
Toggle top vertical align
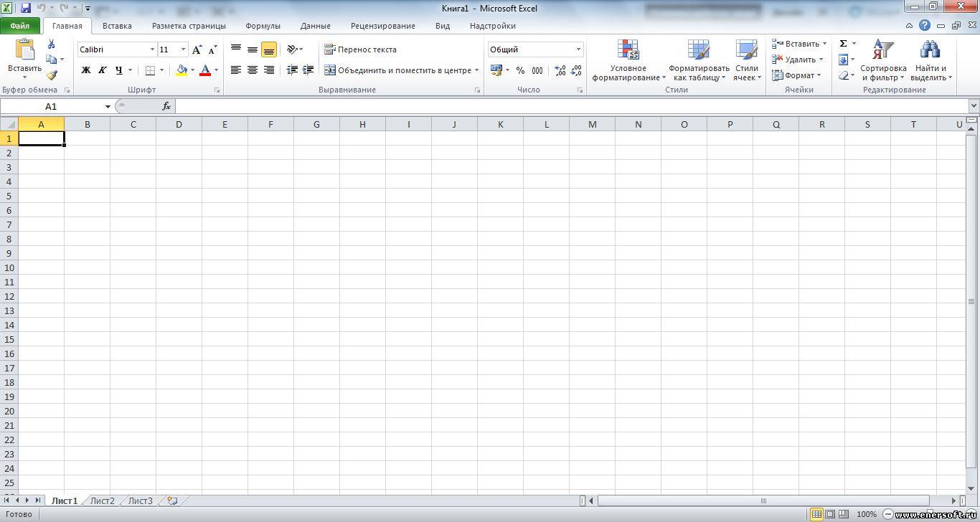pos(236,49)
